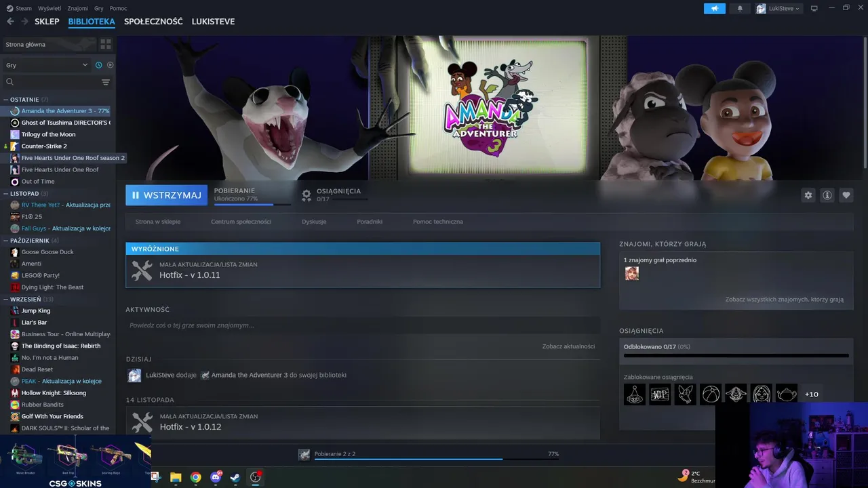868x488 pixels.
Task: Click the Odblokowano 0/17 achievements progress bar
Action: (x=736, y=355)
